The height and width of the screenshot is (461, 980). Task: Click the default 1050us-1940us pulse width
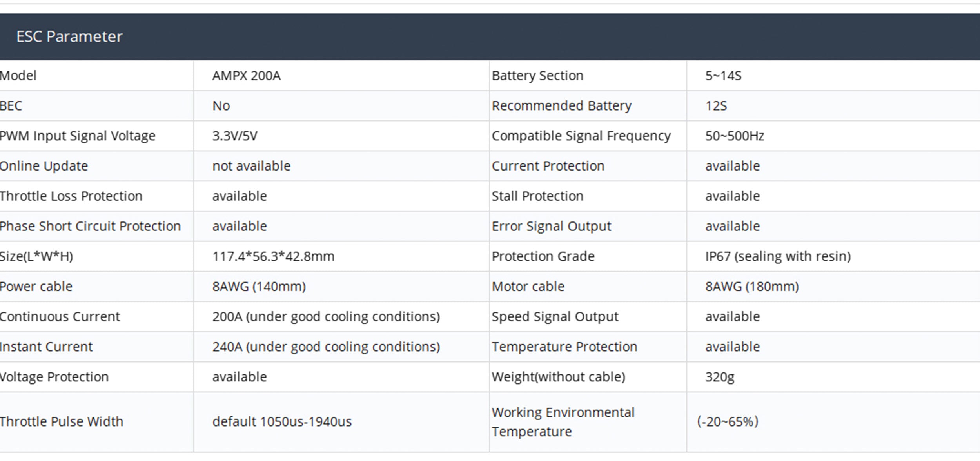(282, 422)
